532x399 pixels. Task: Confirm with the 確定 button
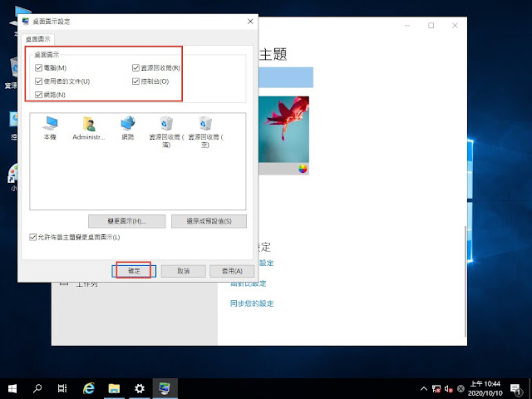(x=134, y=271)
